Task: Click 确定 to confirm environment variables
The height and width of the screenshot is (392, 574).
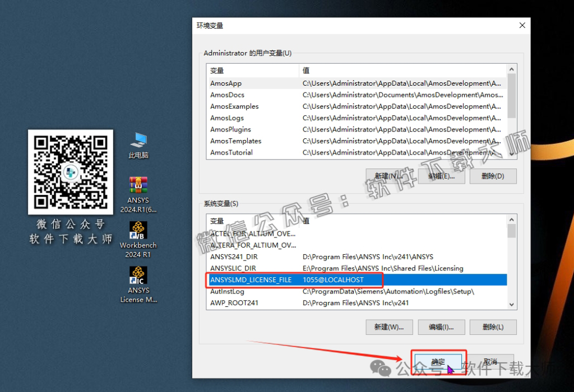Action: pyautogui.click(x=438, y=362)
